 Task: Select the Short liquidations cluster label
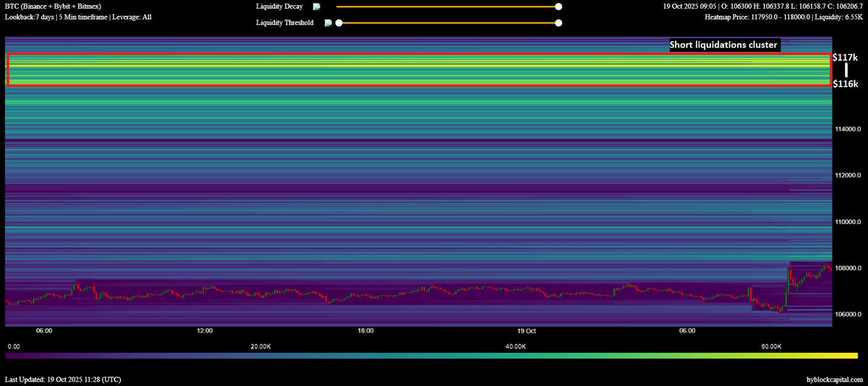pyautogui.click(x=723, y=45)
